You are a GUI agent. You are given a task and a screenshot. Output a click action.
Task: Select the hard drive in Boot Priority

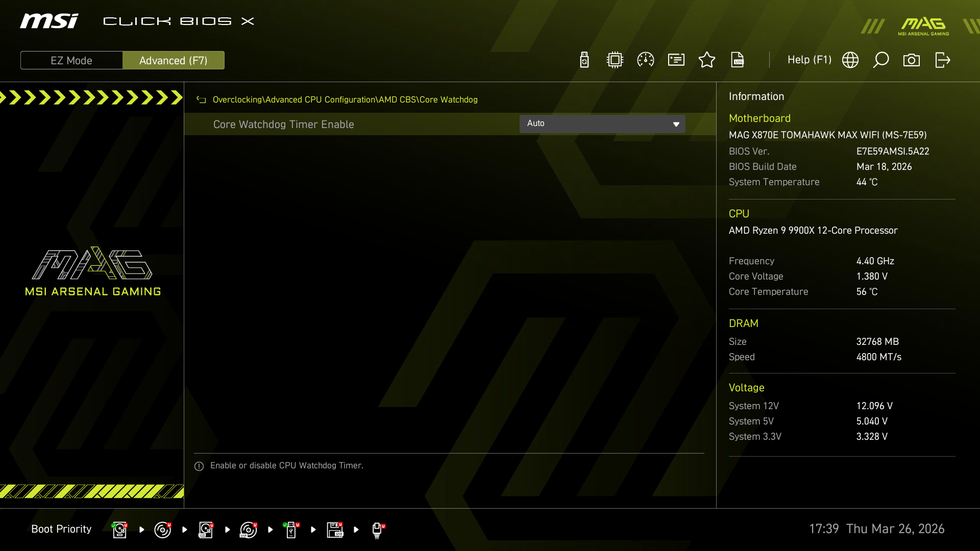pos(119,530)
